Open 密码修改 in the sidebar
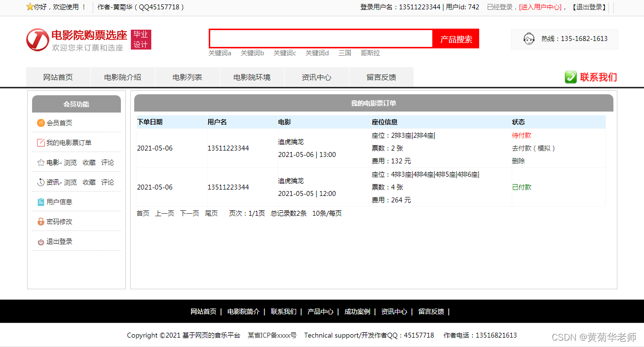The width and height of the screenshot is (644, 347). coord(59,222)
